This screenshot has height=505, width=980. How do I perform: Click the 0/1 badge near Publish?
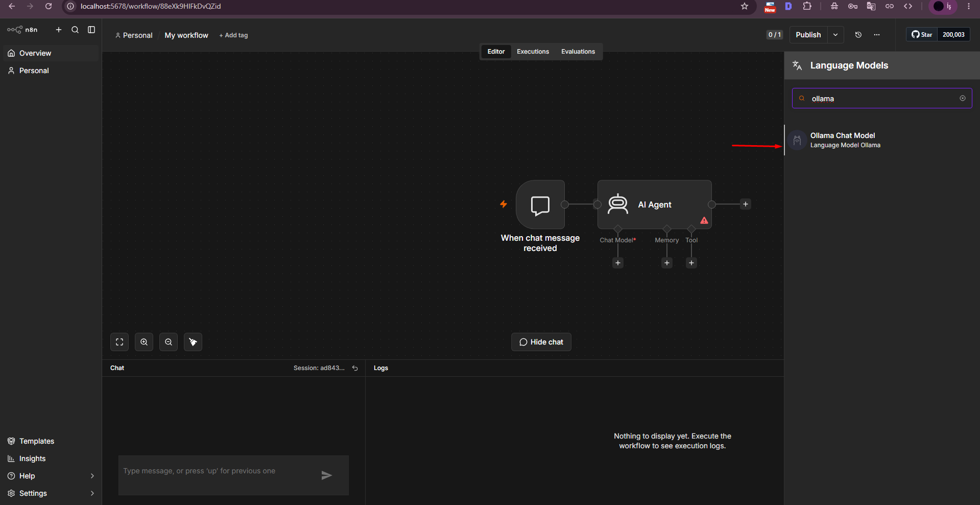tap(775, 35)
